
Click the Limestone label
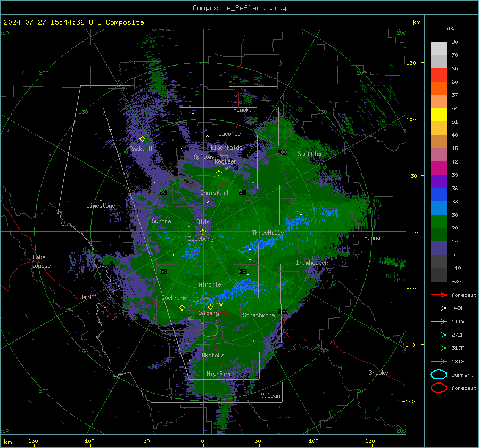pyautogui.click(x=101, y=206)
